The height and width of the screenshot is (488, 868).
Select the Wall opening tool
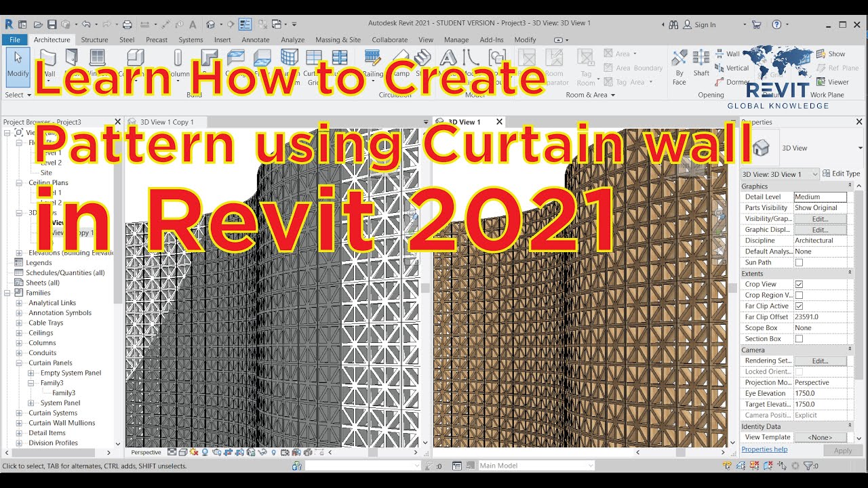(x=728, y=54)
